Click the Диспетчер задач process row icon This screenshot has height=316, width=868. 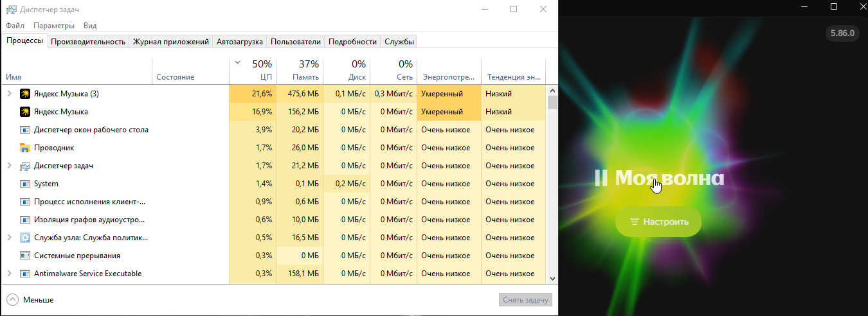25,166
